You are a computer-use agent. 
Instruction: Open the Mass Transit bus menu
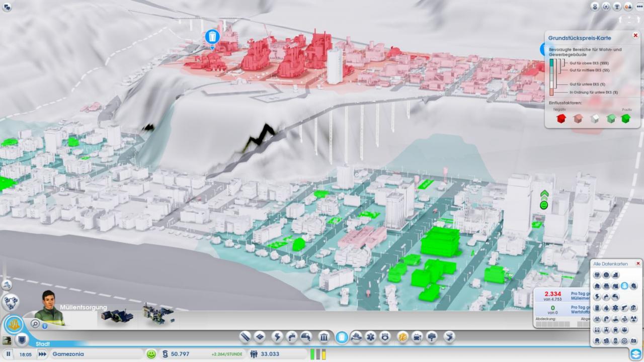click(x=417, y=337)
